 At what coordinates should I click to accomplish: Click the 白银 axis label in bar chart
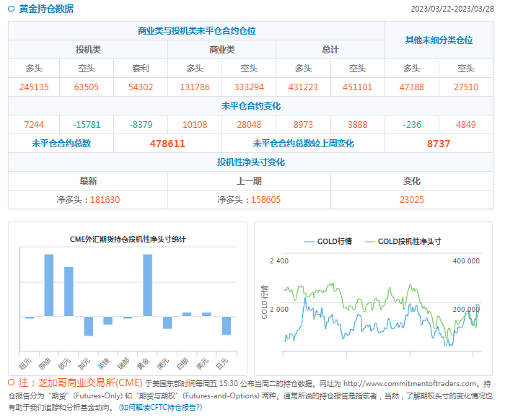pyautogui.click(x=183, y=364)
